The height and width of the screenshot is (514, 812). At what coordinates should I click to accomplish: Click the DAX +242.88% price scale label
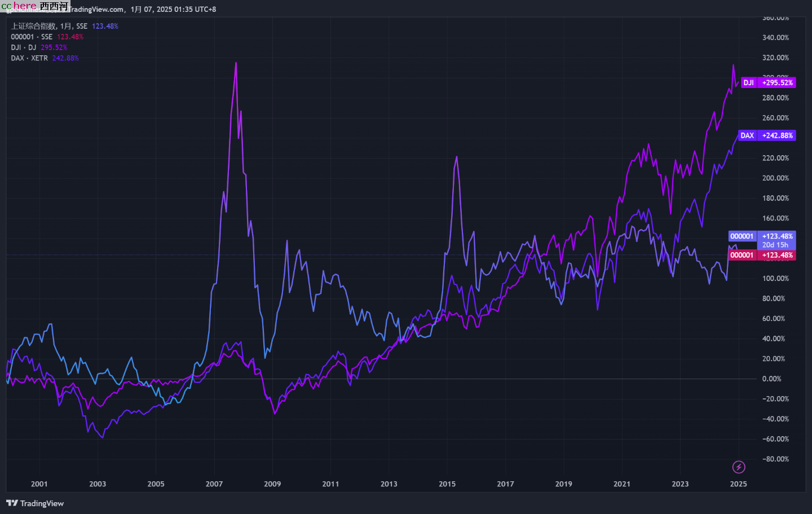[x=767, y=135]
